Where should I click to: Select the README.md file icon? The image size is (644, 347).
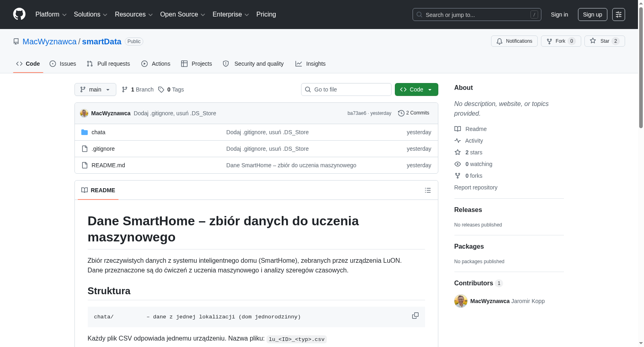coord(85,165)
